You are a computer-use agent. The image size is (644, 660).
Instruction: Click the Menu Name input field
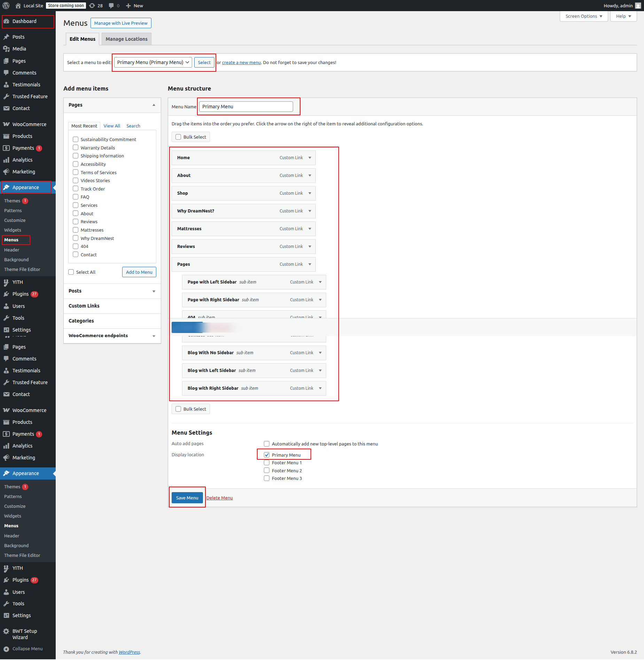246,107
